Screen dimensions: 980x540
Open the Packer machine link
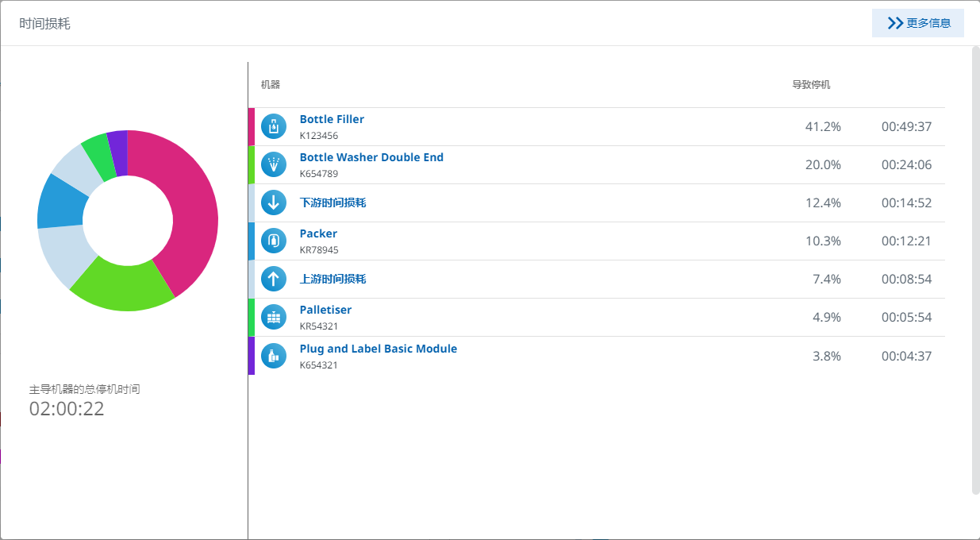[318, 233]
